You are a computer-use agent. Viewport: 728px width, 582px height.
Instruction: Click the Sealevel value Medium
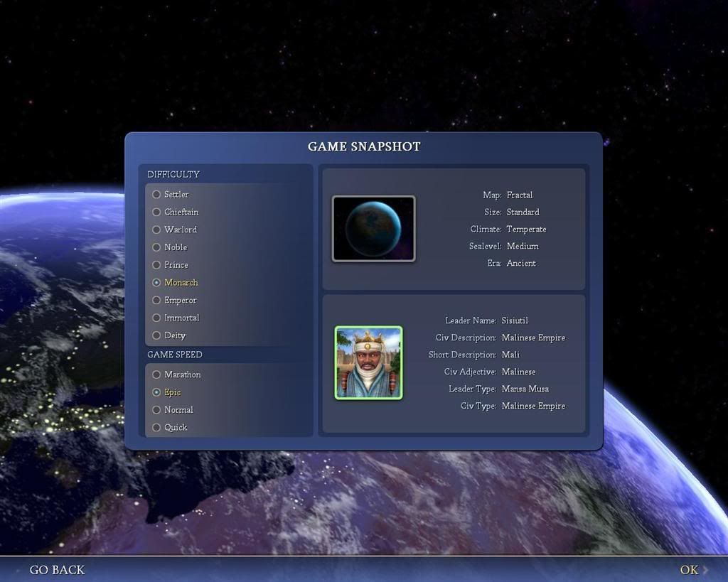tap(523, 247)
